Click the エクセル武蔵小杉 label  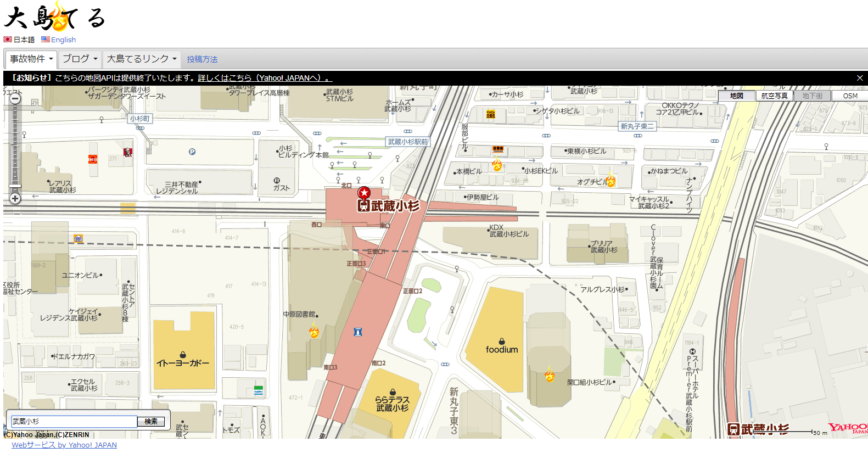coord(84,385)
